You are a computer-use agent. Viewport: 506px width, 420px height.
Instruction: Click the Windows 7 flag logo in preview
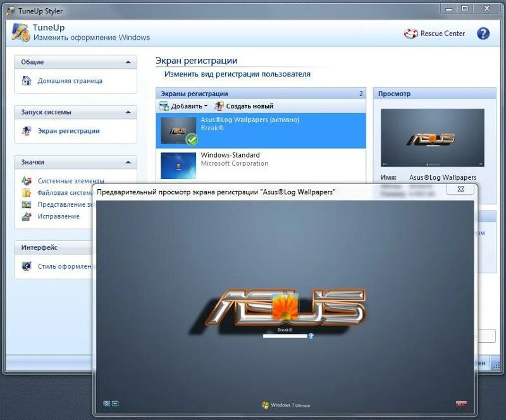click(x=265, y=405)
